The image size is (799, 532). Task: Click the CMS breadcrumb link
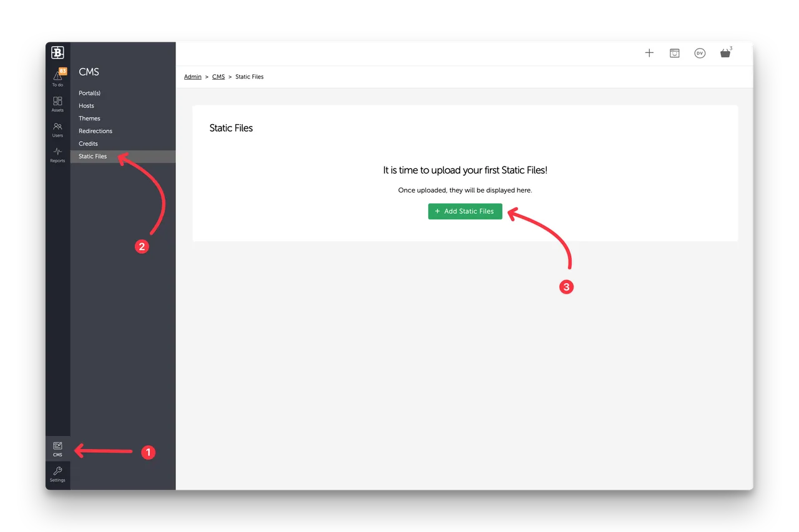pyautogui.click(x=218, y=77)
